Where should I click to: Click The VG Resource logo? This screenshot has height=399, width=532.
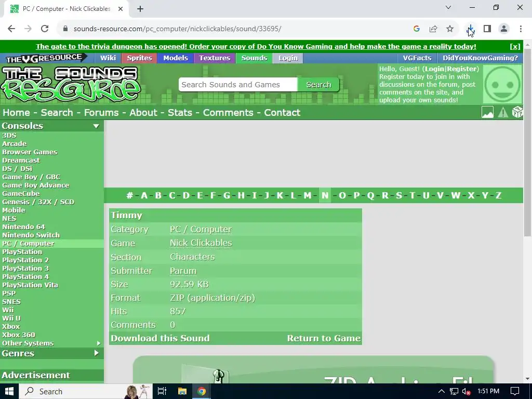tap(46, 58)
